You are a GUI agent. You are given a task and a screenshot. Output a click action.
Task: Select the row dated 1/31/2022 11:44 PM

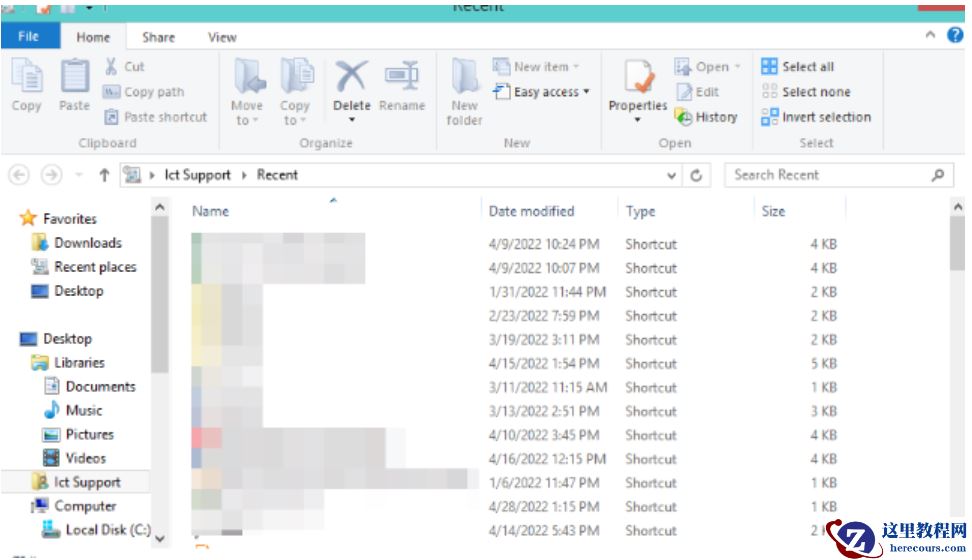click(515, 291)
